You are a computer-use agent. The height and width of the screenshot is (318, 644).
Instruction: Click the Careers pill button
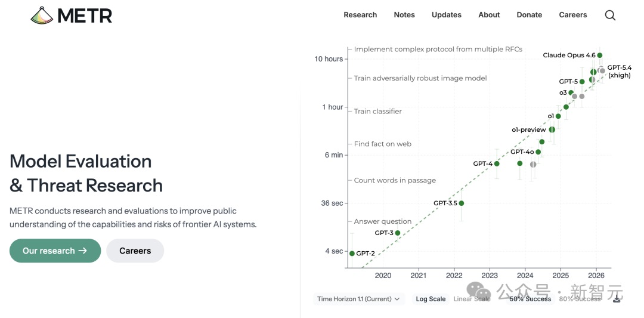tap(135, 251)
